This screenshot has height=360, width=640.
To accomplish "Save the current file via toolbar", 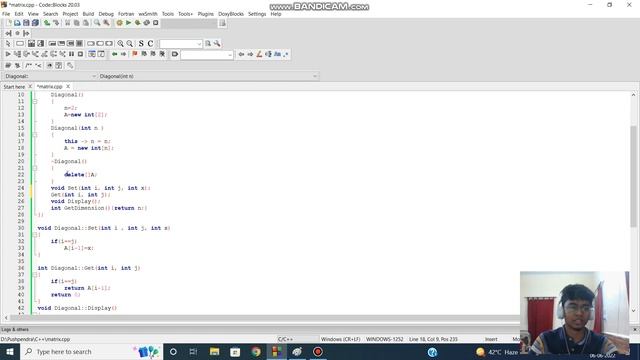I will click(26, 23).
